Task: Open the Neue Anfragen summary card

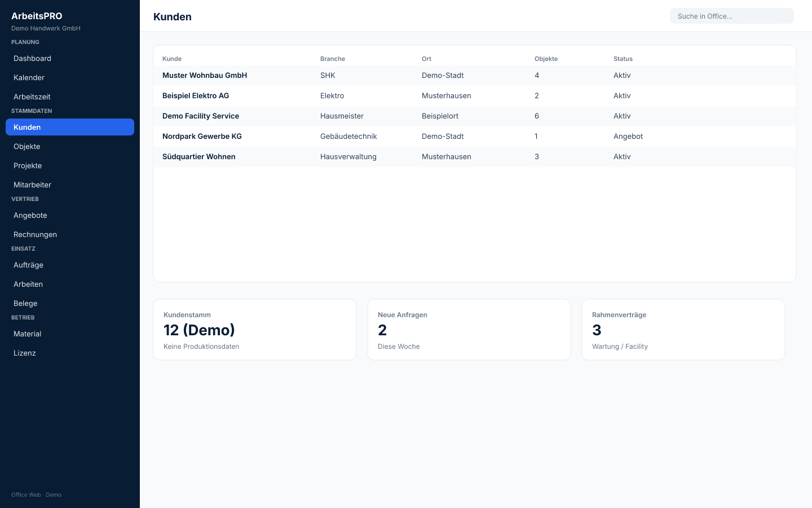Action: (x=469, y=330)
